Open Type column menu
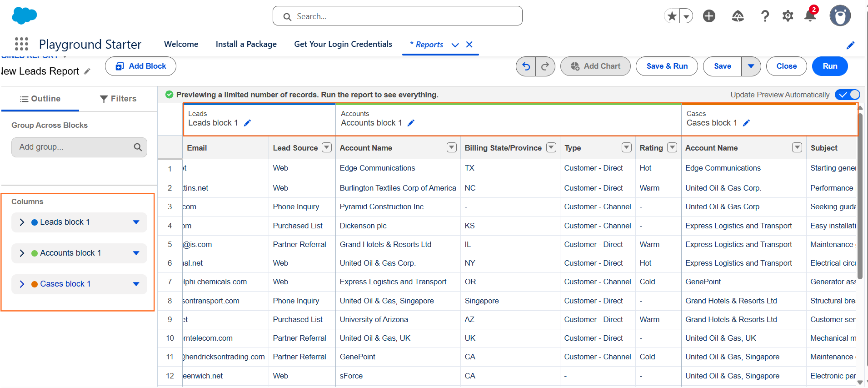 click(x=627, y=147)
